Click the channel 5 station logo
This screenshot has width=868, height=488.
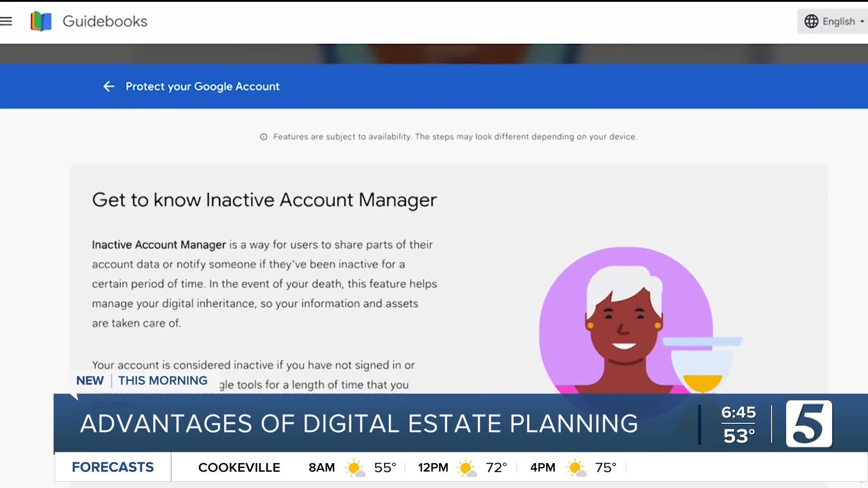point(809,424)
